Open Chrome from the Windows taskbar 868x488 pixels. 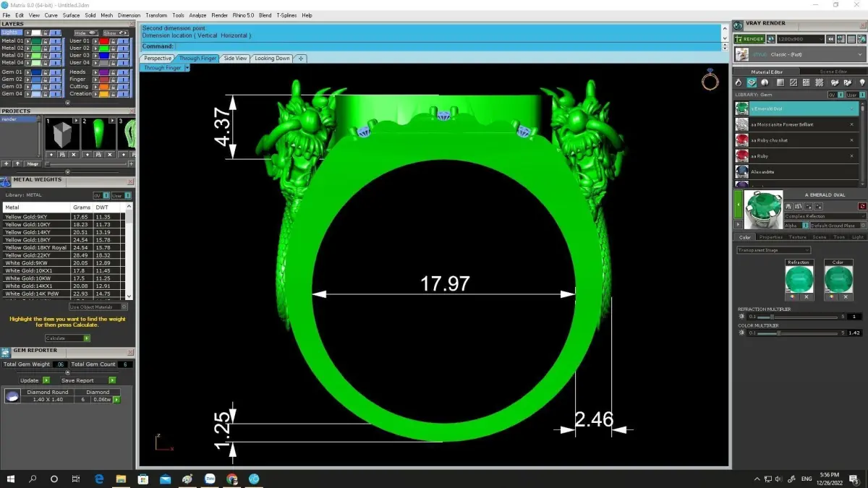pos(232,479)
